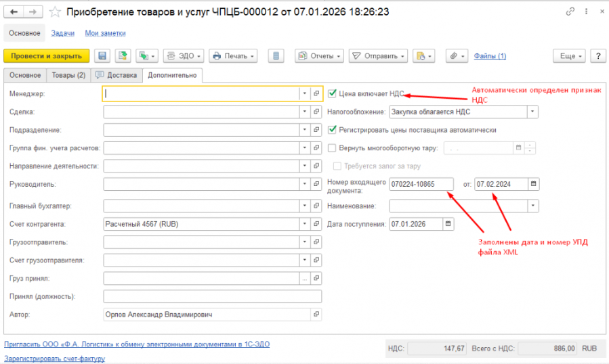Go forward with the right arrow button
Viewport: 609px width, 364px height.
click(33, 12)
